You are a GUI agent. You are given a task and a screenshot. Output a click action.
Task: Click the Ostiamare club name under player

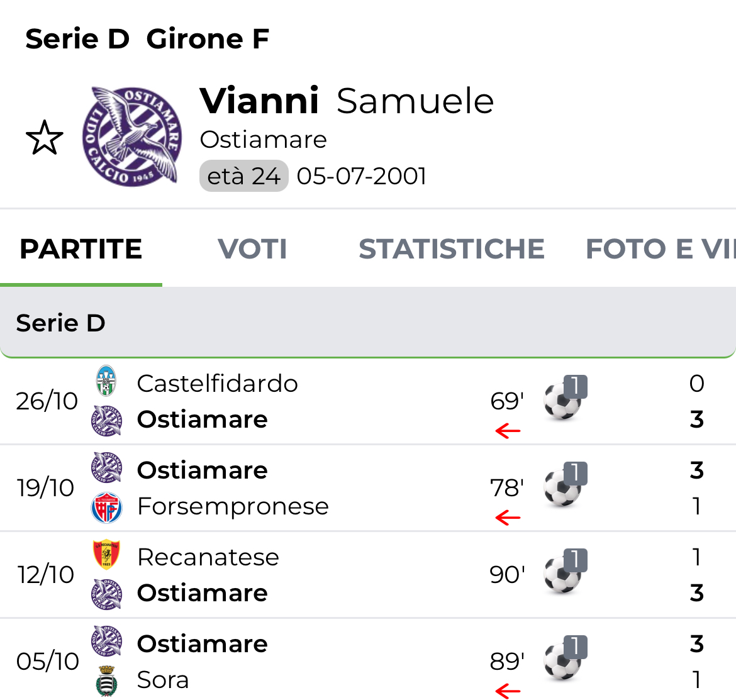pos(263,140)
